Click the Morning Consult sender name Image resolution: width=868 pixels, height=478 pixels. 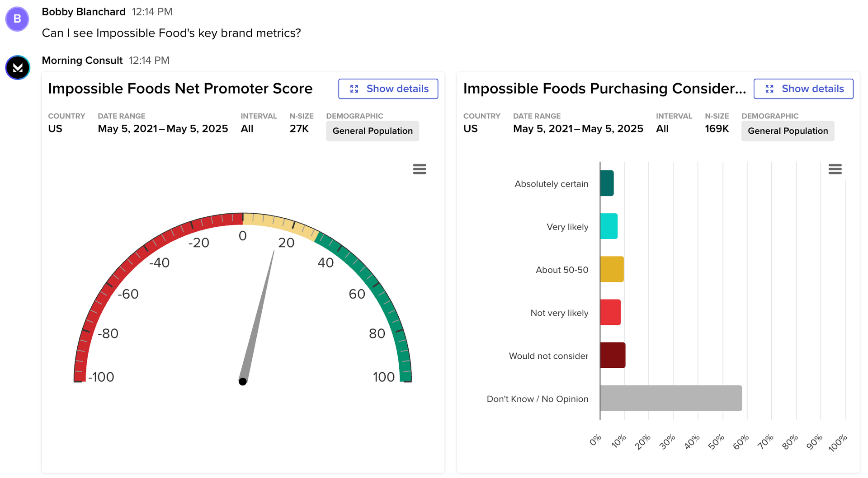[82, 61]
